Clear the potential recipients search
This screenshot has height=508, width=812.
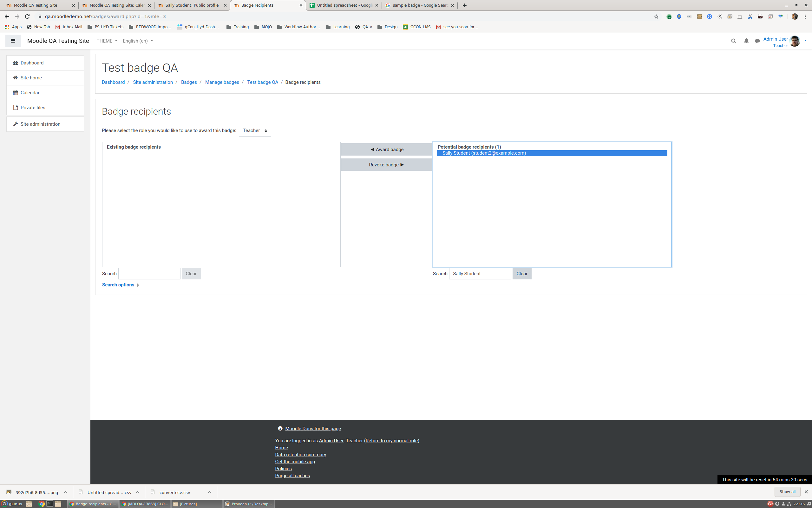click(x=522, y=273)
